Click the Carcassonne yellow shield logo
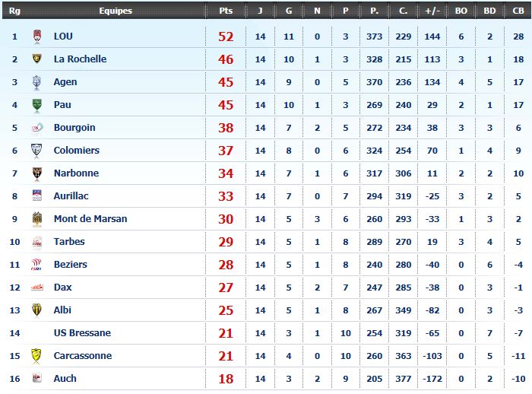This screenshot has height=394, width=532. click(36, 356)
